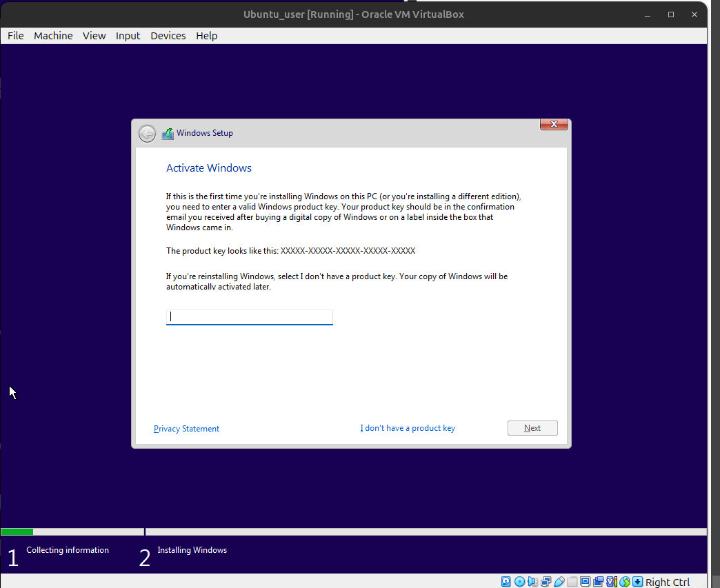720x588 pixels.
Task: Open the File menu
Action: (x=16, y=36)
